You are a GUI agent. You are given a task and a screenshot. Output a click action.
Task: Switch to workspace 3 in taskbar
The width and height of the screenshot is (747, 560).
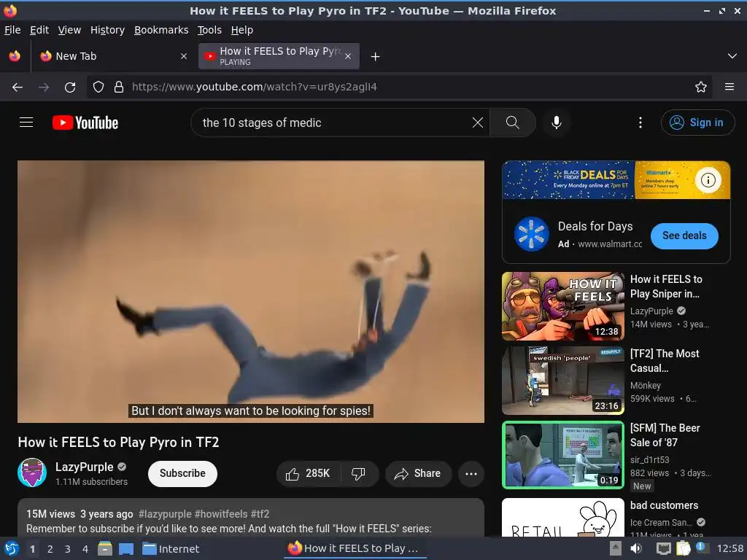coord(68,549)
